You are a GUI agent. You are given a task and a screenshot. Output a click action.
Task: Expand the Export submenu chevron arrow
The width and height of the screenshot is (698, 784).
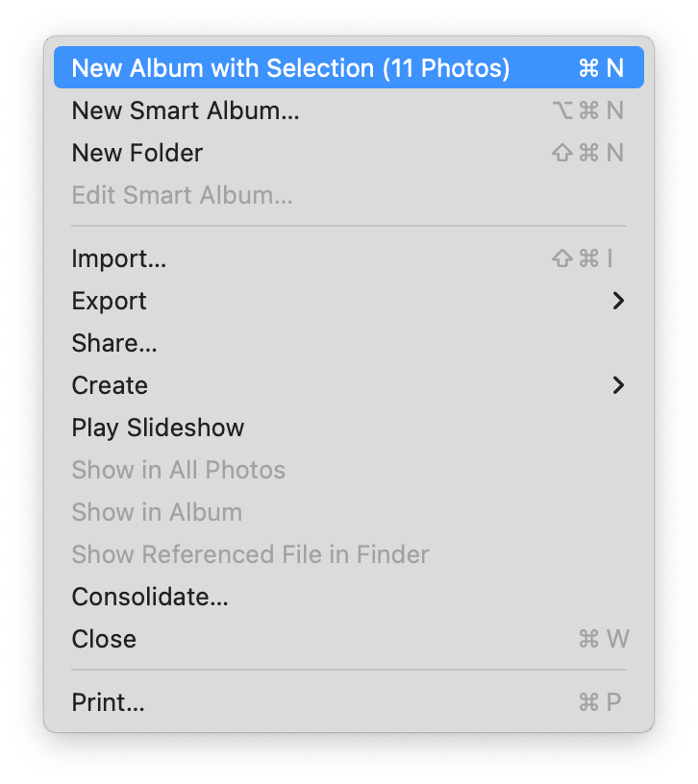pyautogui.click(x=618, y=301)
